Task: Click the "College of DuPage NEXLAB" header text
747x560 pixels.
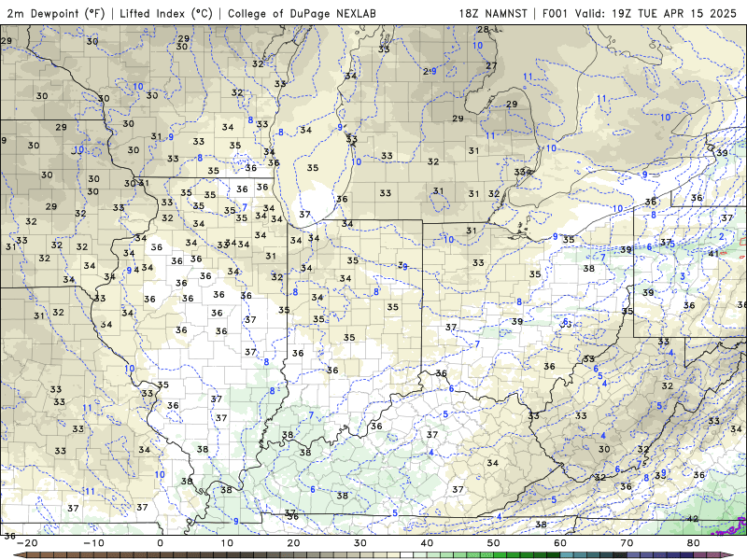Action: click(302, 13)
